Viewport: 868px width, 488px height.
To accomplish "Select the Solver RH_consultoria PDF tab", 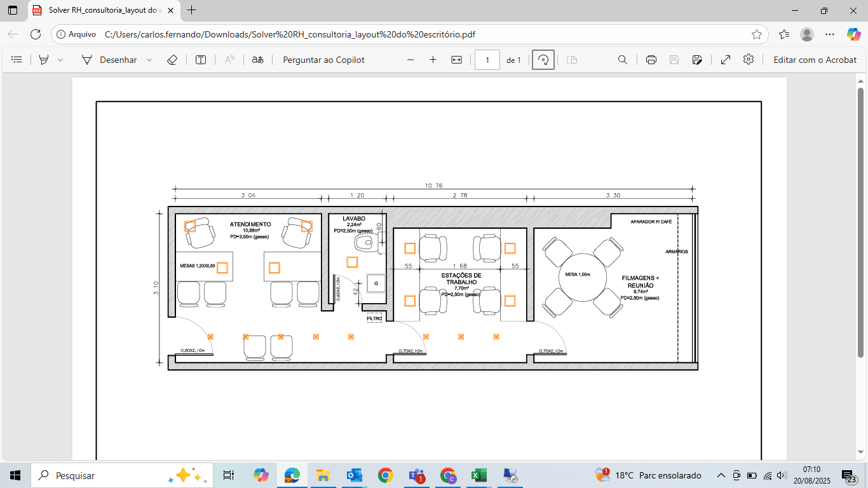I will (102, 10).
